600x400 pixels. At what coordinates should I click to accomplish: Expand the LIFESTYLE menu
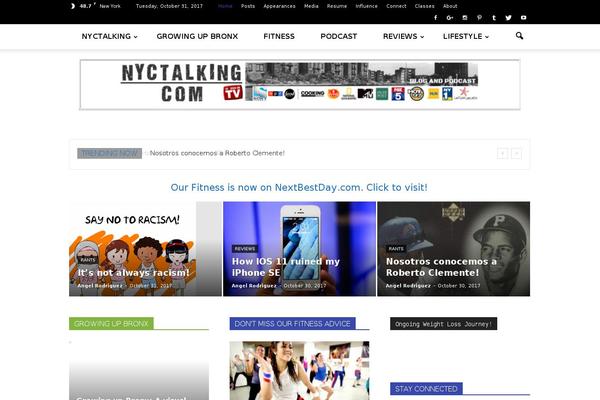coord(466,36)
